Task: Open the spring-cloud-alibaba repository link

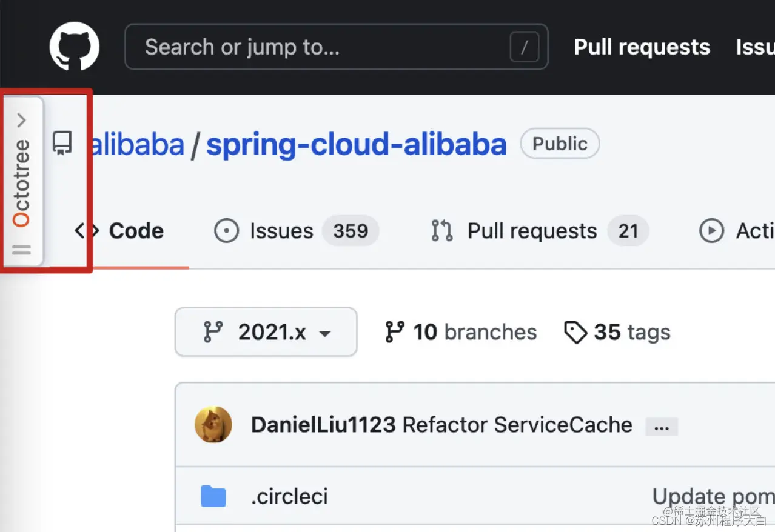Action: click(356, 144)
